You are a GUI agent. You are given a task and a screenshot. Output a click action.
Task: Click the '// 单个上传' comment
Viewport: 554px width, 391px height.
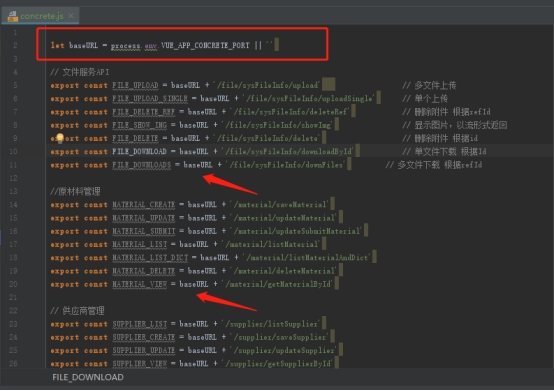point(425,99)
